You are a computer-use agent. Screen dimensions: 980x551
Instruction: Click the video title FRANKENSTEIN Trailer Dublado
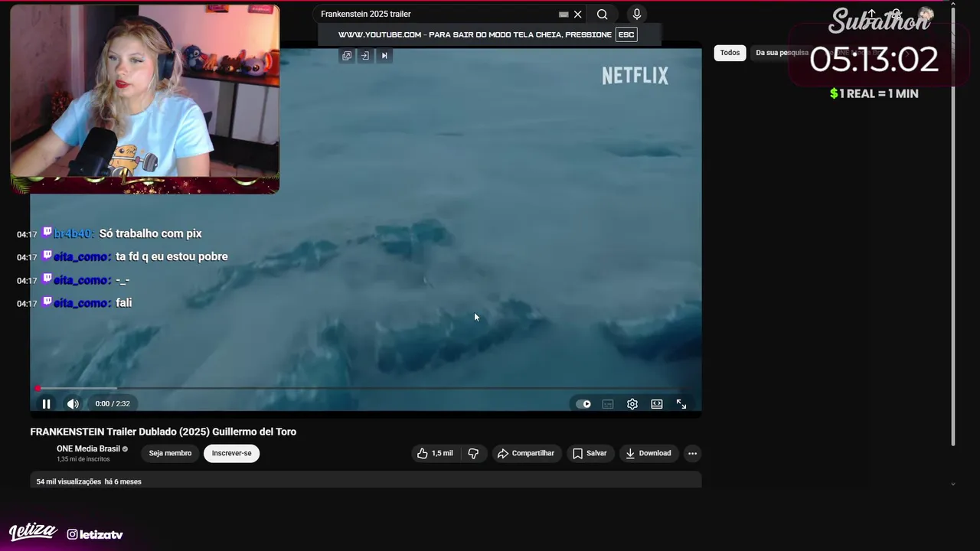[163, 432]
